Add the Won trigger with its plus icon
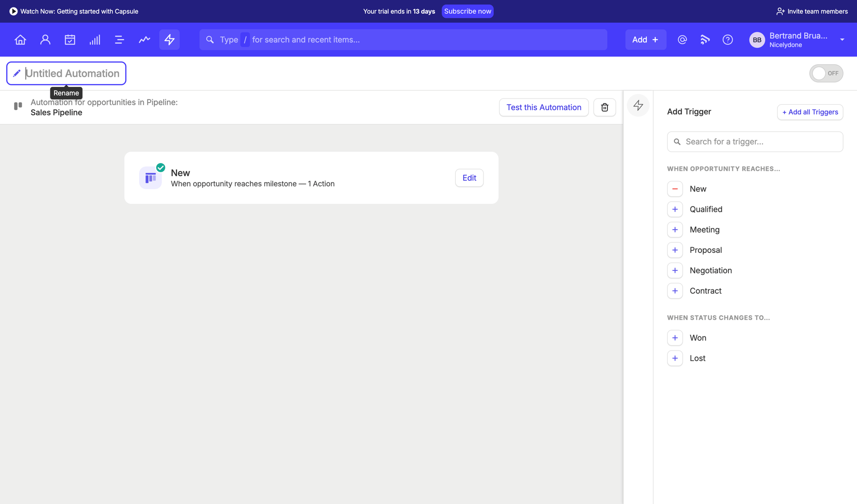 pyautogui.click(x=675, y=338)
